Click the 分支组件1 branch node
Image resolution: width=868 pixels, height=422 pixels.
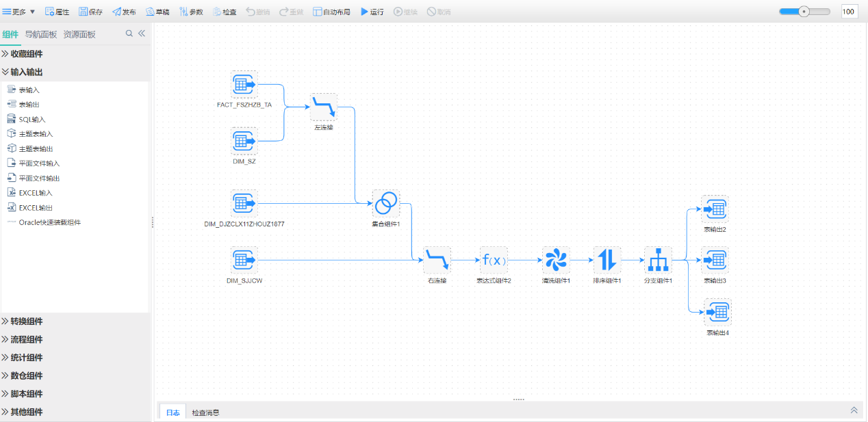(x=658, y=260)
